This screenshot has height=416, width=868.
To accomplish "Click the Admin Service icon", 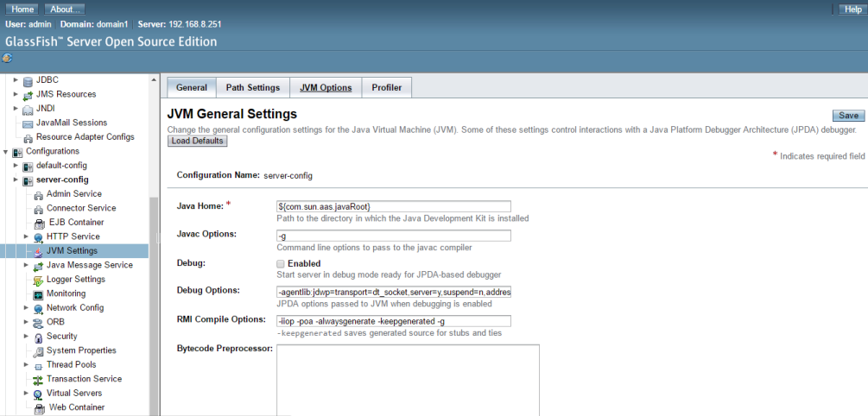I will (x=38, y=195).
